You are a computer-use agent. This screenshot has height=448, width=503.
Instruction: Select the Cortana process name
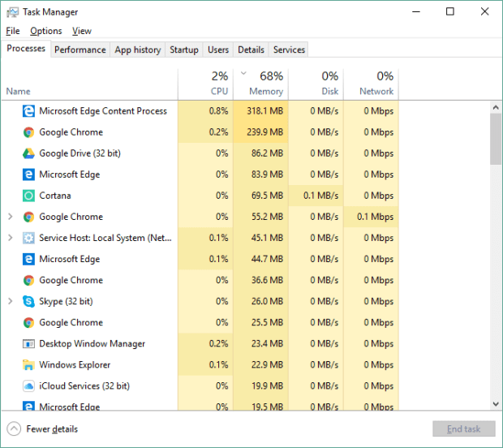[x=55, y=196]
